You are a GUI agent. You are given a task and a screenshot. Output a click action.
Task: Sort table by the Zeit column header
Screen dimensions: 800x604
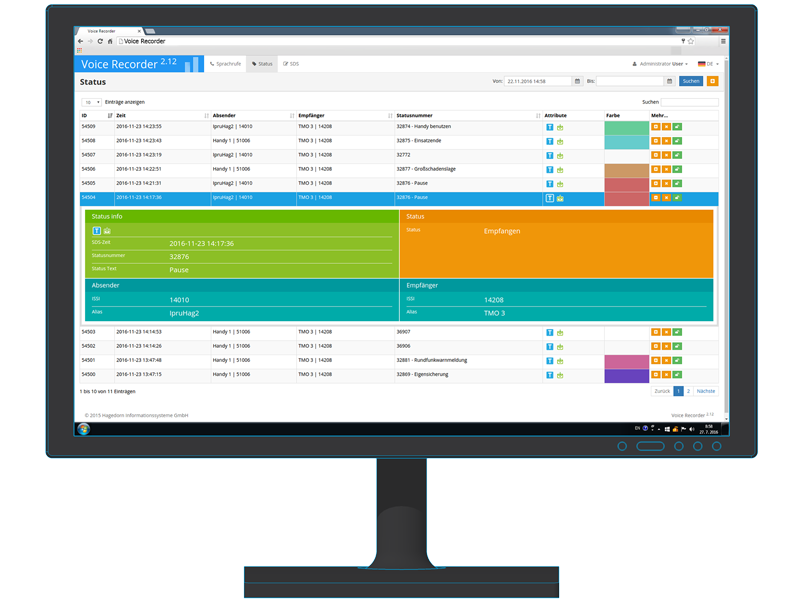(122, 115)
